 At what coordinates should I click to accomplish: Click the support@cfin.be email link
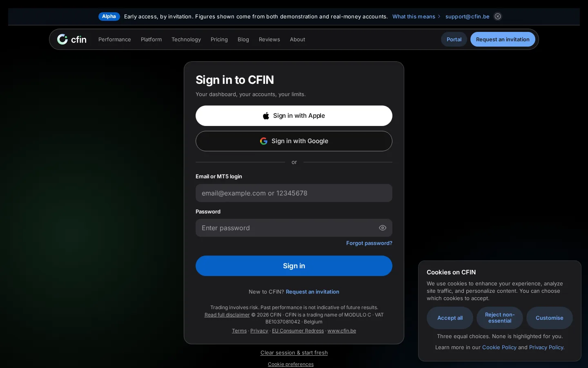pos(468,16)
